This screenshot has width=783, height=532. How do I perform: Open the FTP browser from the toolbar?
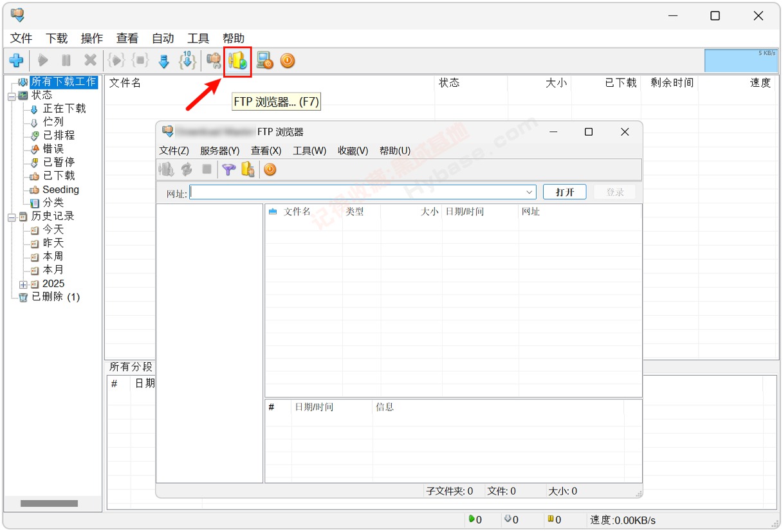pos(237,60)
